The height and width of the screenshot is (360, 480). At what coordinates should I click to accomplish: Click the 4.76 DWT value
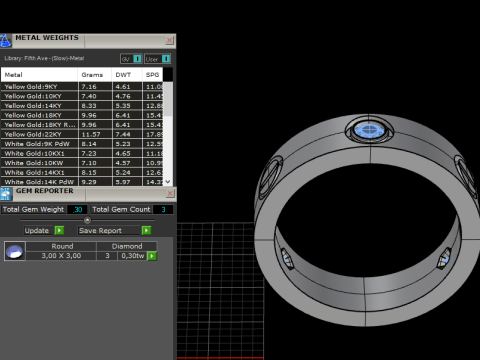(123, 96)
